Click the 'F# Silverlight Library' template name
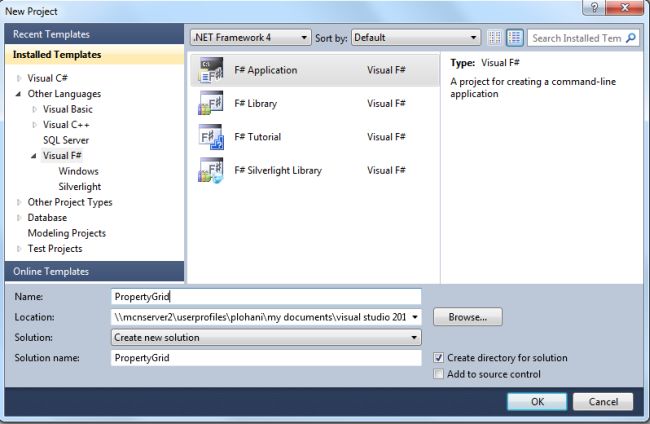Viewport: 650px width, 424px height. (278, 170)
